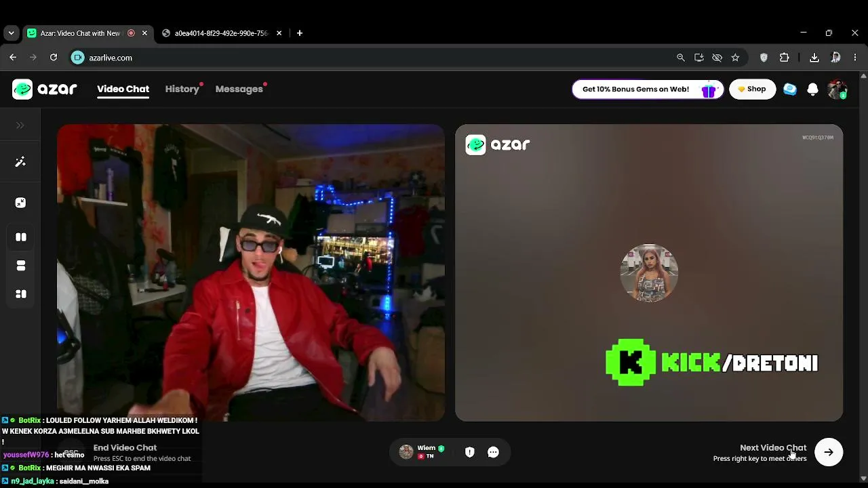Click the install app icon in address bar
This screenshot has width=868, height=488.
[699, 58]
